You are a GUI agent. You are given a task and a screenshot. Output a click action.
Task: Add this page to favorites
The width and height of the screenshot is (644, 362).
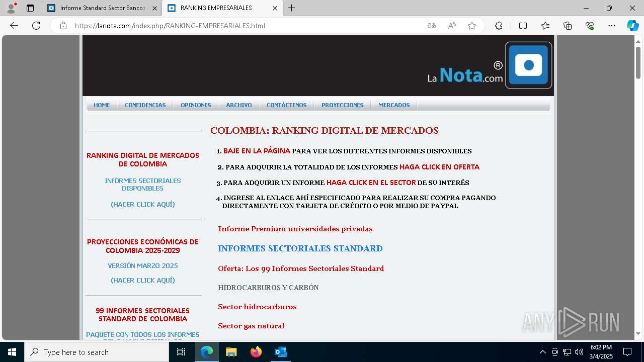pos(472,26)
